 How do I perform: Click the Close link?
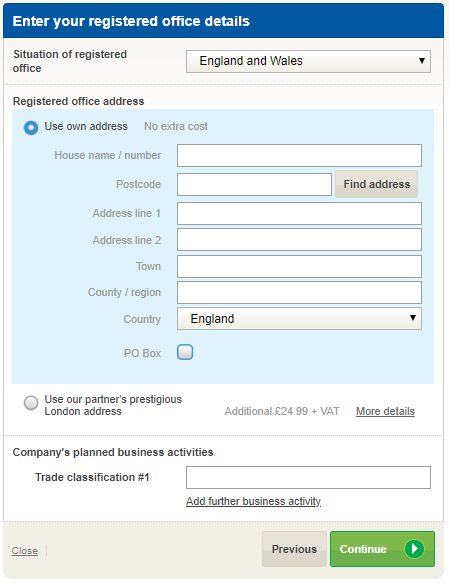(x=25, y=550)
